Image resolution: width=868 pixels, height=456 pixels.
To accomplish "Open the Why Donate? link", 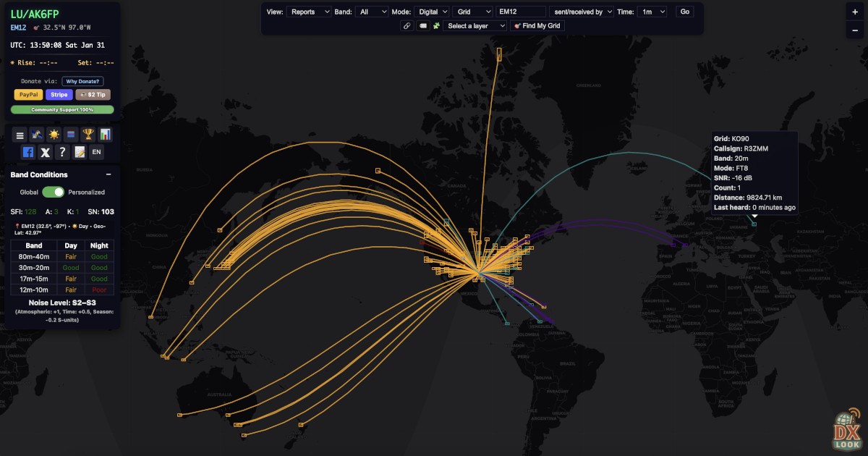I will [x=82, y=81].
